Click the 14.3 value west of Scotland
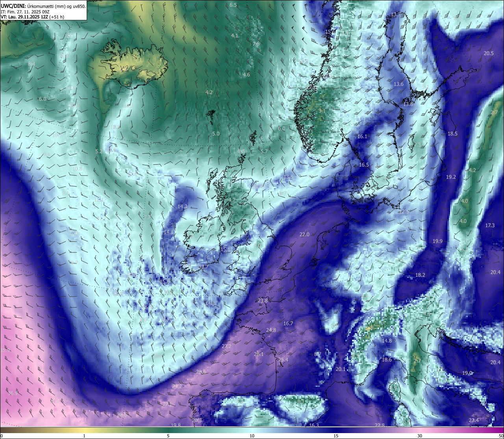 [182, 206]
